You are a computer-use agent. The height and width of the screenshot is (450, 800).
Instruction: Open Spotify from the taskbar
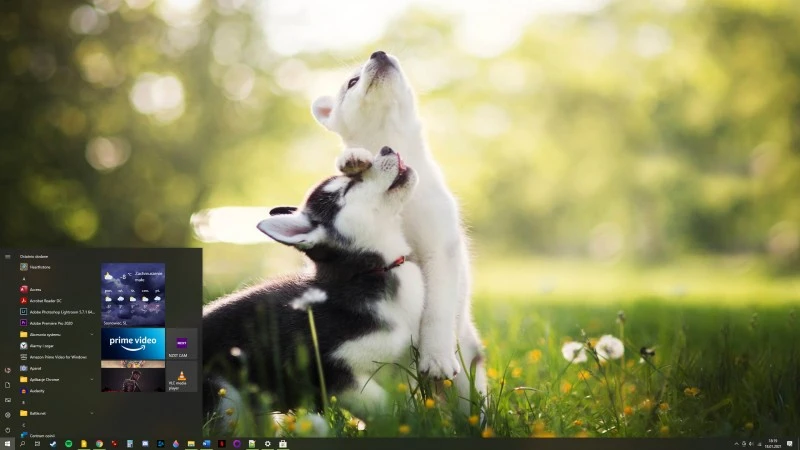tap(68, 444)
